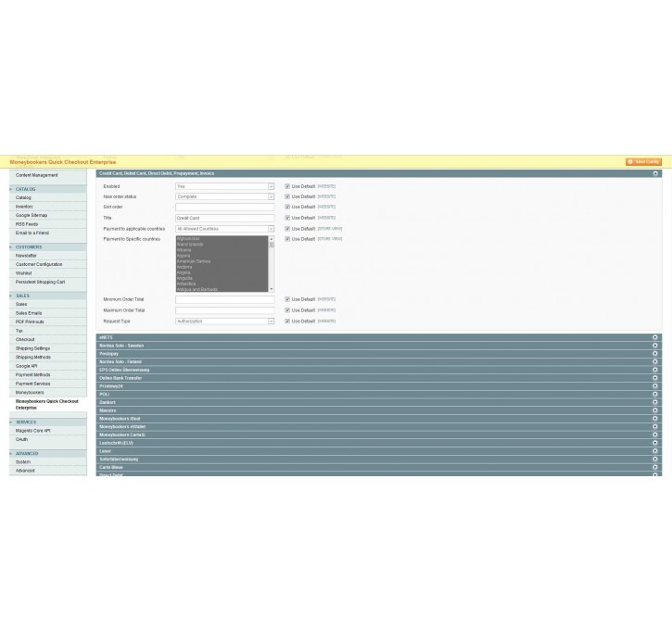The height and width of the screenshot is (630, 672).
Task: Expand the Postepay section header
Action: click(378, 354)
